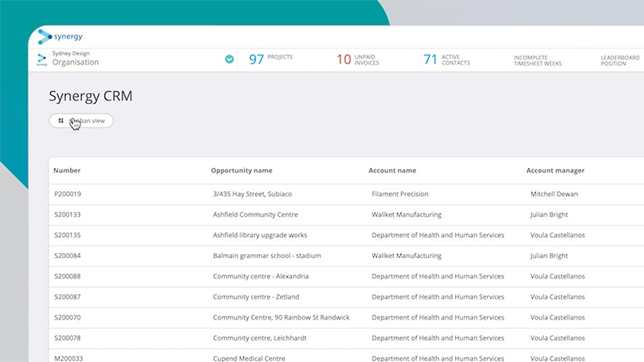Click Department of Health in S200135 row

[x=438, y=235]
